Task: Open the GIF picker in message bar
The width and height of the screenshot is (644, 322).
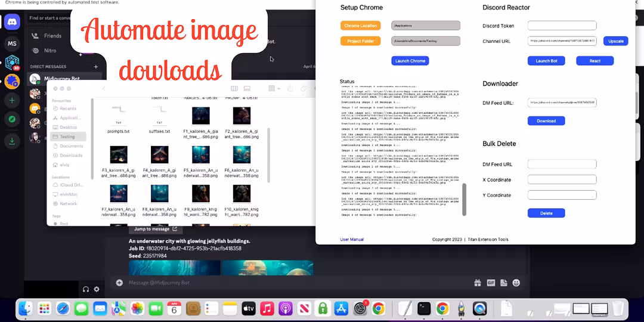Action: 490,283
